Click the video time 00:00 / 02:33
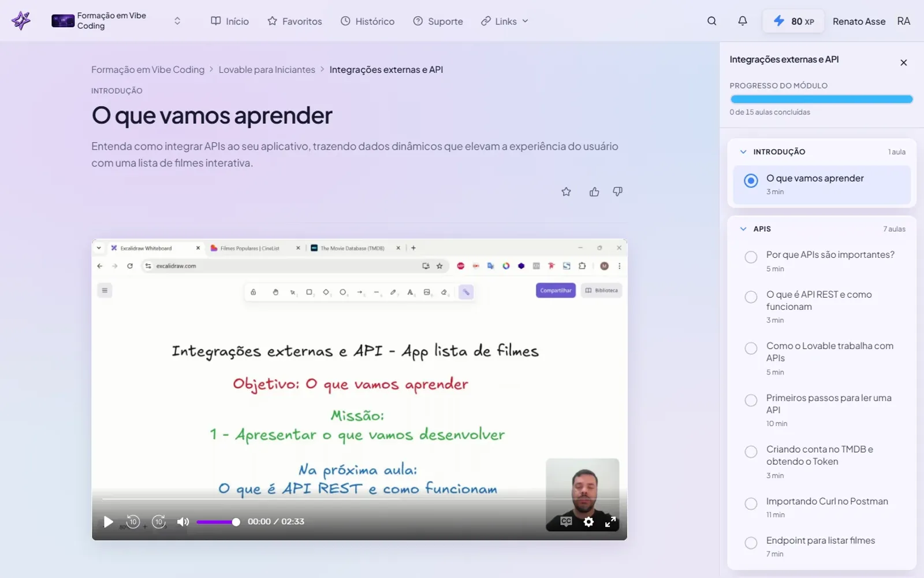Viewport: 924px width, 578px height. [276, 522]
